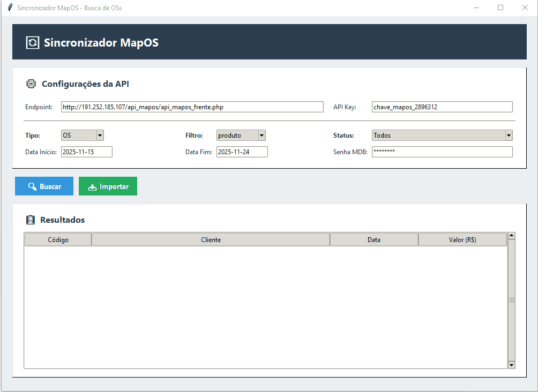Expand the Filtro dropdown showing produto

click(x=241, y=135)
